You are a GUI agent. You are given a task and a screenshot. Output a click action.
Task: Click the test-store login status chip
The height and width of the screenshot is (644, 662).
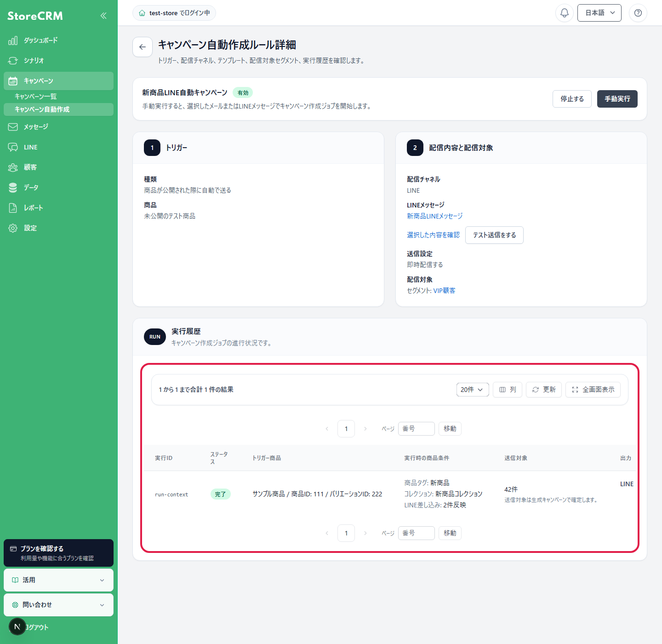[x=174, y=13]
